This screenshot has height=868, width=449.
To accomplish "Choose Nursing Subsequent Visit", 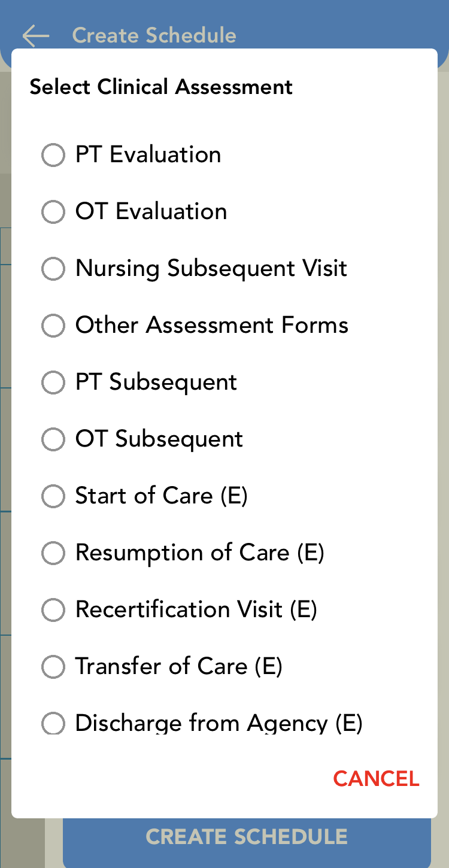I will pos(53,269).
